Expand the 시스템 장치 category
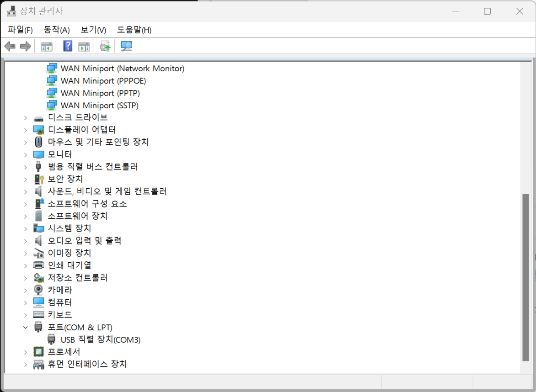 (x=25, y=228)
